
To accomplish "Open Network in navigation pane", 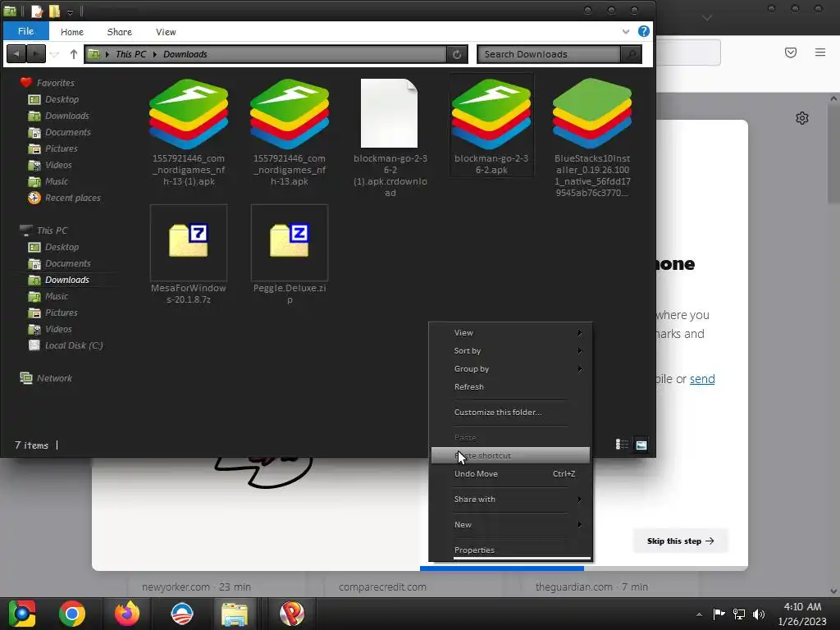I will (x=54, y=378).
